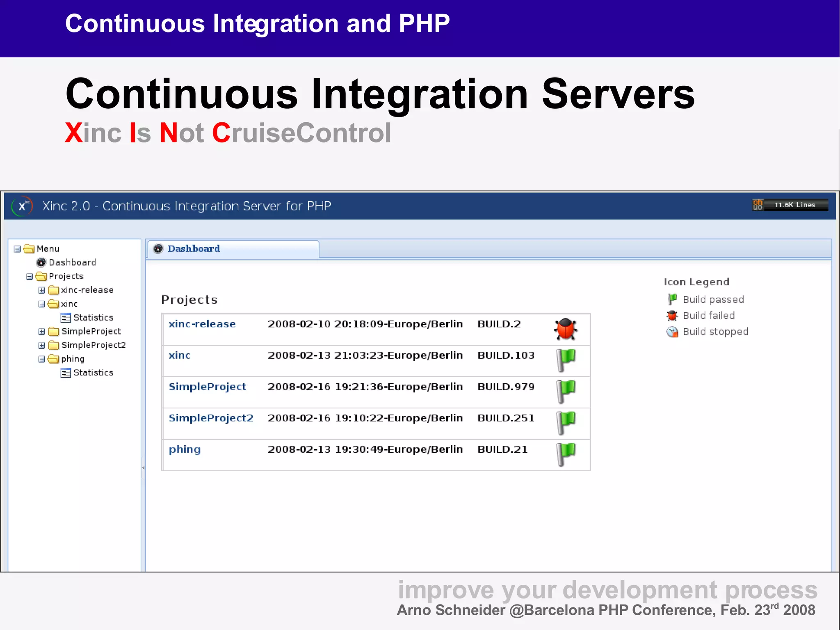The height and width of the screenshot is (630, 840).
Task: Open the xinc-release project link
Action: (202, 324)
